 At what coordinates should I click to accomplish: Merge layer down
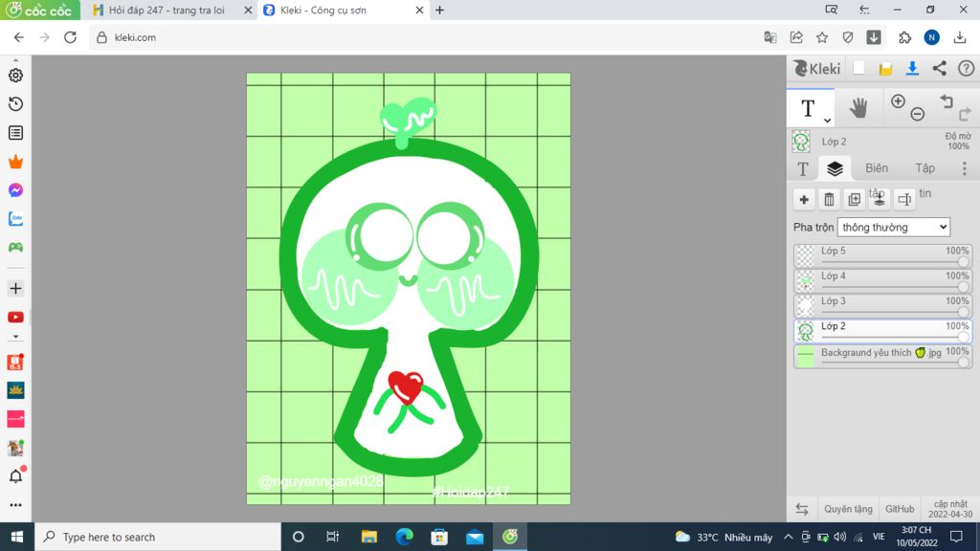(879, 199)
